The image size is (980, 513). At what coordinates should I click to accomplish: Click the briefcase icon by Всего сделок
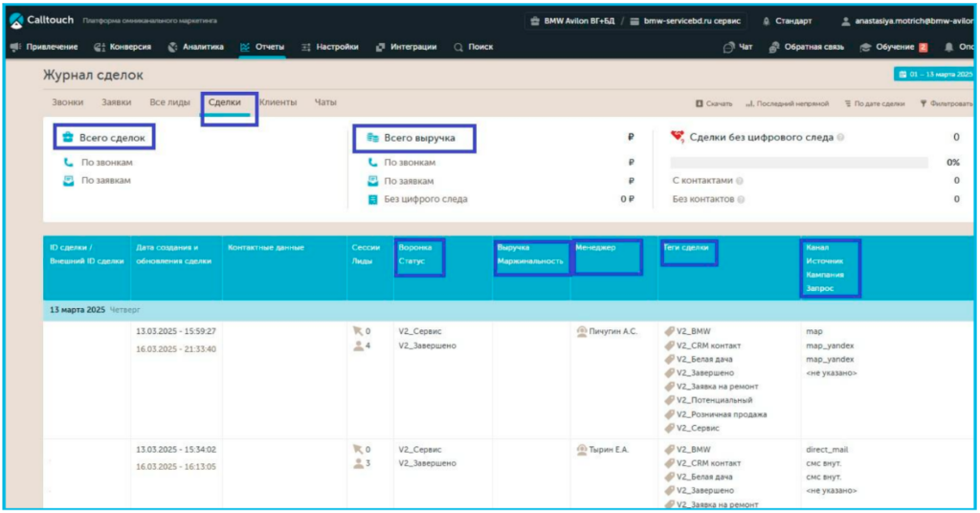67,138
